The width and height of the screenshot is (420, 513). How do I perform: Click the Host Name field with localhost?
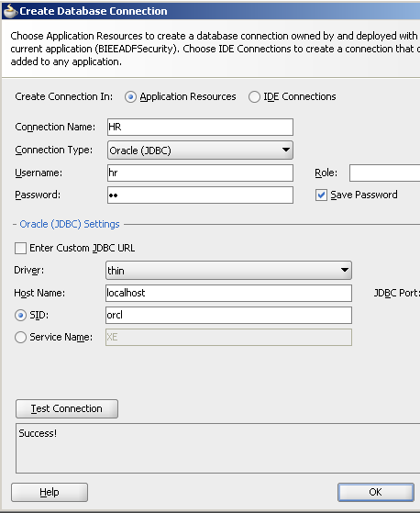point(228,293)
